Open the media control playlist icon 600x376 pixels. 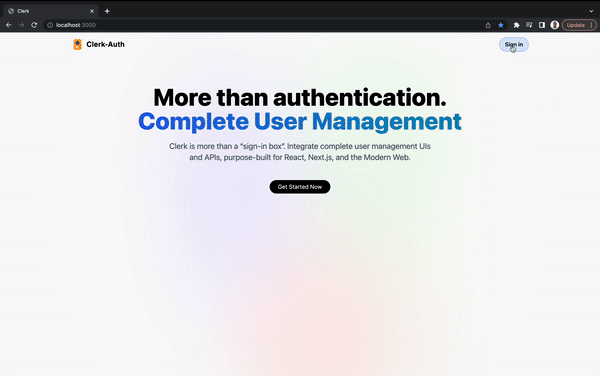(x=529, y=25)
